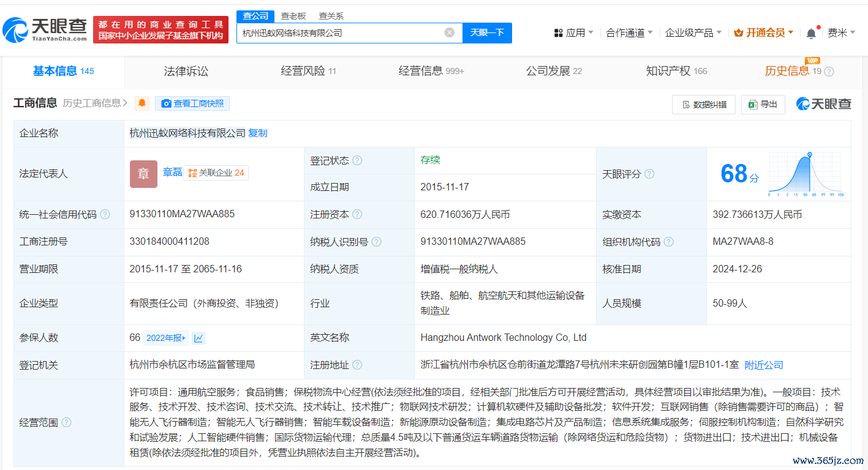Click the 天眼评分 distribution curve chart
This screenshot has width=868, height=470.
pos(806,174)
